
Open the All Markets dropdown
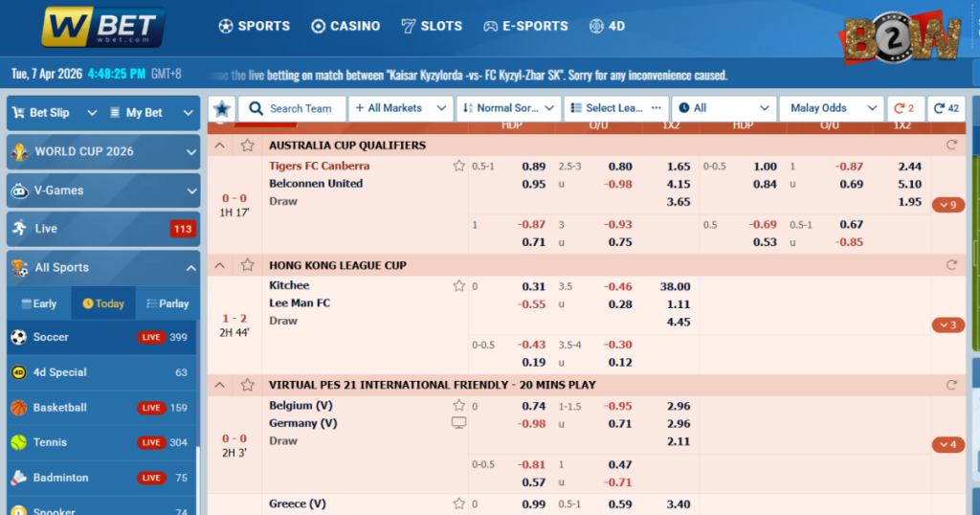click(401, 108)
